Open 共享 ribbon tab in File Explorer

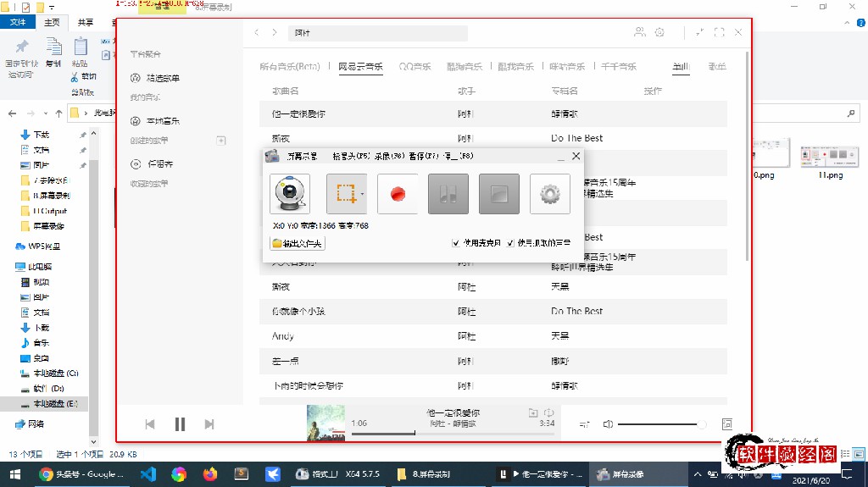(86, 22)
